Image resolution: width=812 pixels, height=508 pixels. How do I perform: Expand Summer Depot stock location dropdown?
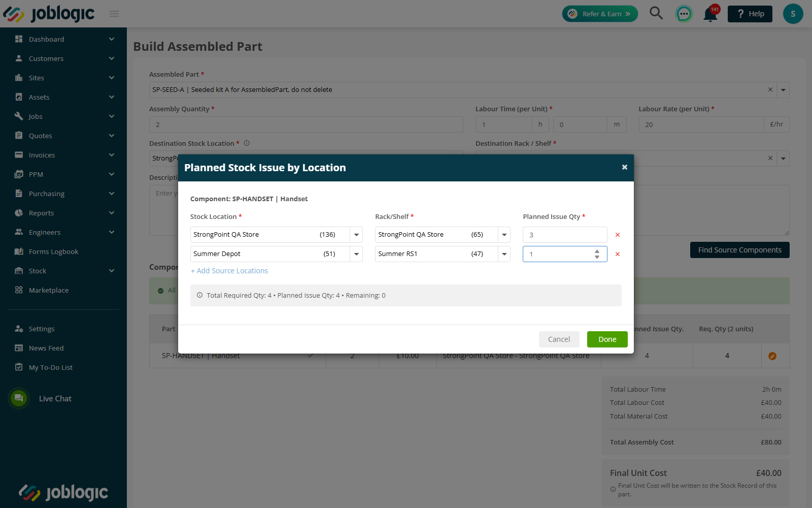click(356, 254)
